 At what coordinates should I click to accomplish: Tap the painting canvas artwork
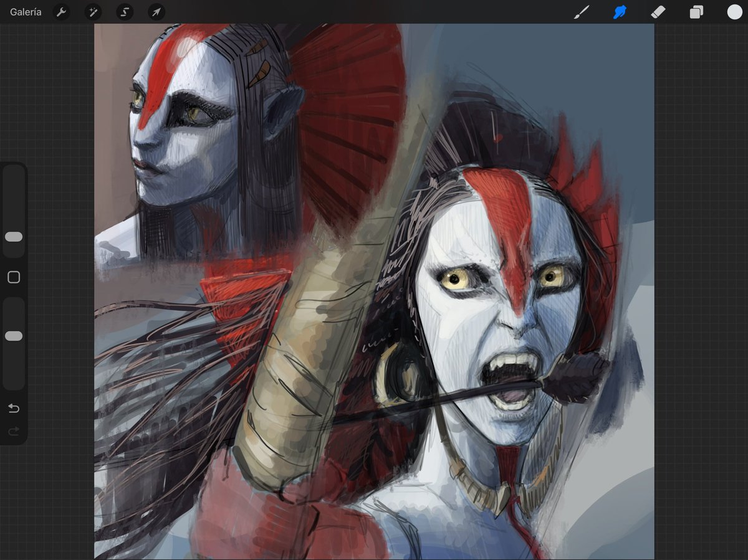click(x=374, y=292)
